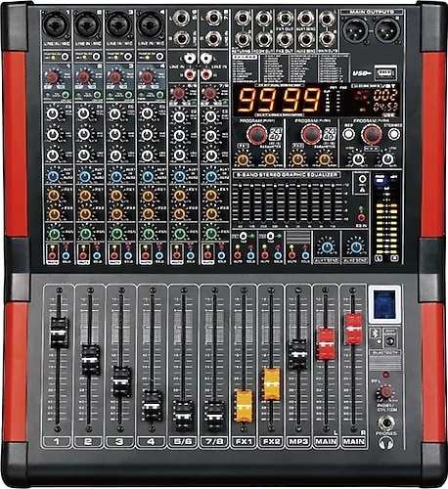The width and height of the screenshot is (448, 489).
Task: Click the channel 1 top white EQ knob
Action: coord(52,114)
